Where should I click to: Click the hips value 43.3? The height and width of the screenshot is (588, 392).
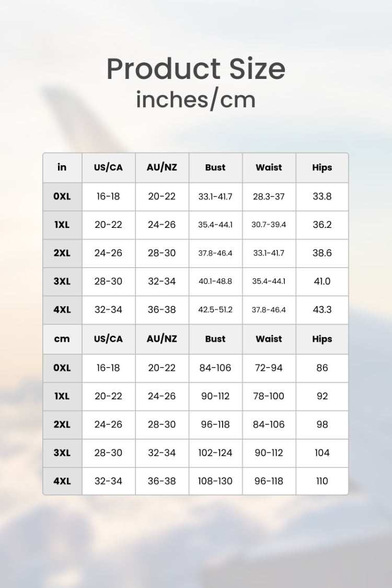[322, 309]
